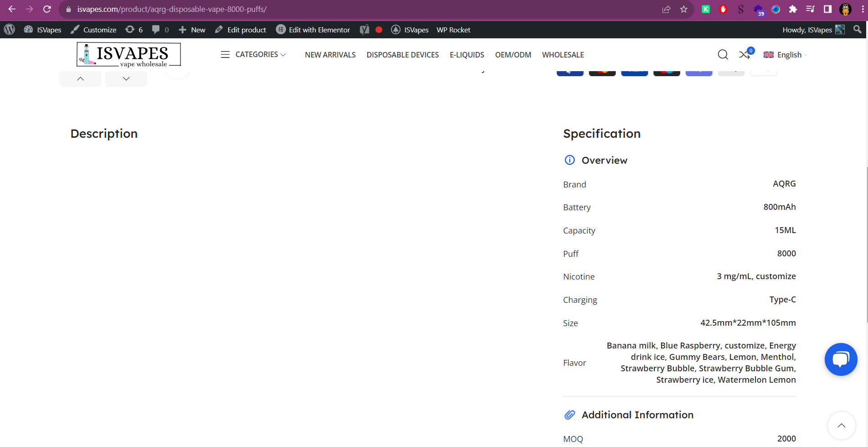The width and height of the screenshot is (868, 447).
Task: Go to NEW ARRIVALS
Action: 330,55
